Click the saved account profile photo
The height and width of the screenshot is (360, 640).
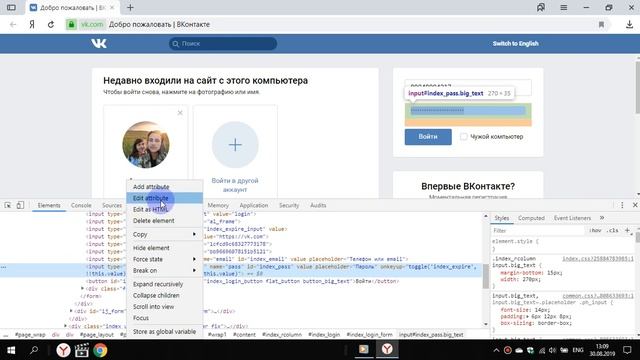click(x=146, y=144)
